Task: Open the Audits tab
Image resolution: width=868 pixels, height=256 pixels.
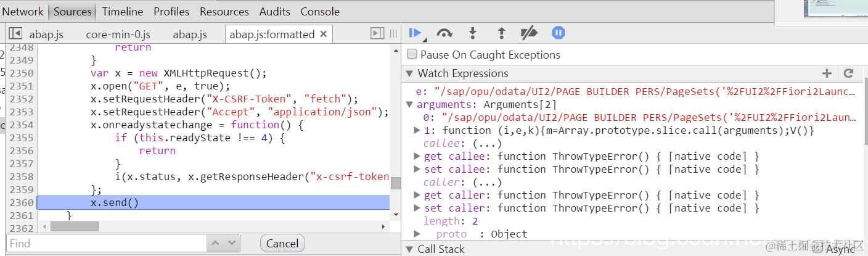Action: pos(274,11)
